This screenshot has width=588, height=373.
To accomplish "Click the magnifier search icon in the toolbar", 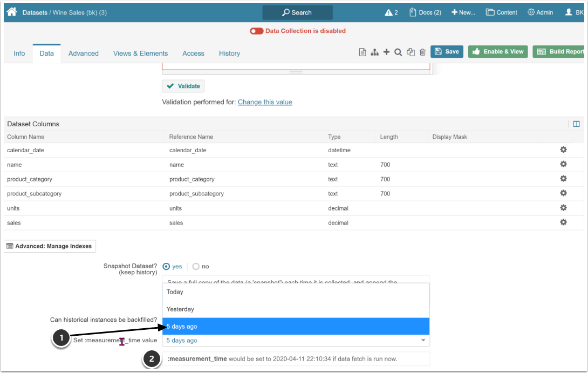I will click(x=399, y=51).
